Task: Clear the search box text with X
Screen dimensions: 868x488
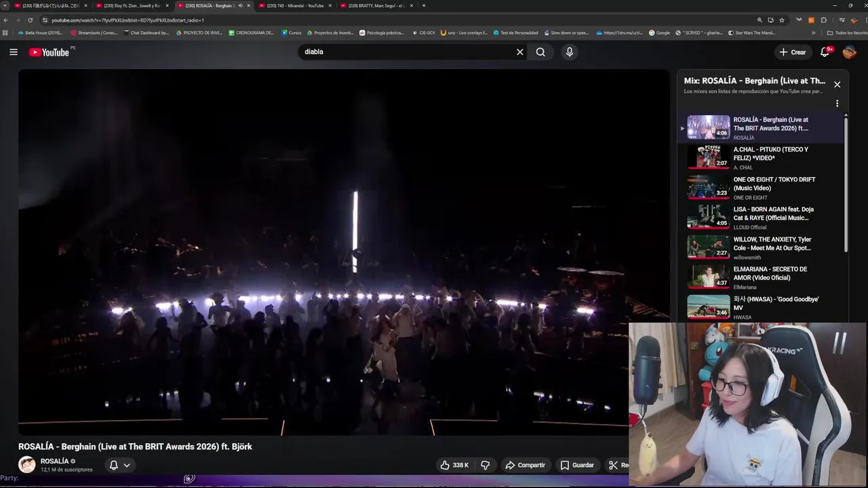Action: coord(520,52)
